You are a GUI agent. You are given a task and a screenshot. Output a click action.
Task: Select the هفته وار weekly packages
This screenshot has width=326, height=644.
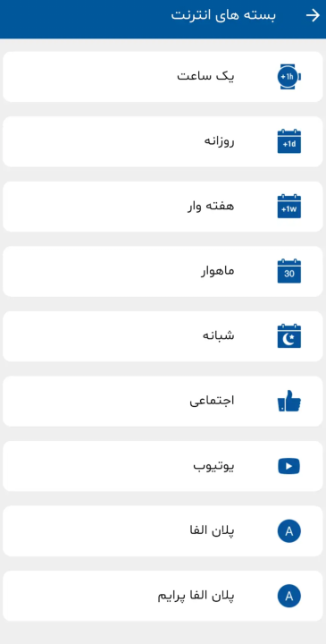tap(163, 207)
